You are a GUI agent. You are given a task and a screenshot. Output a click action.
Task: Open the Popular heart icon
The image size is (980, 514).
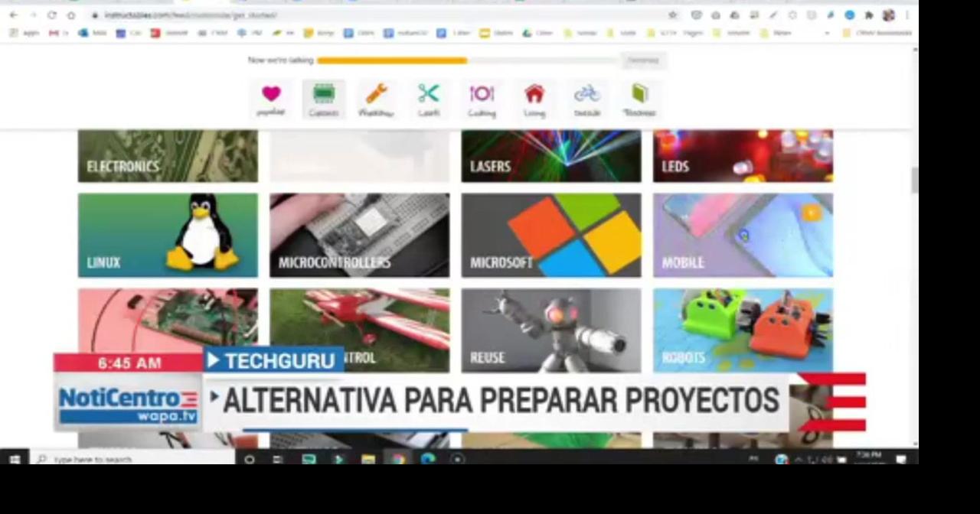pyautogui.click(x=271, y=96)
